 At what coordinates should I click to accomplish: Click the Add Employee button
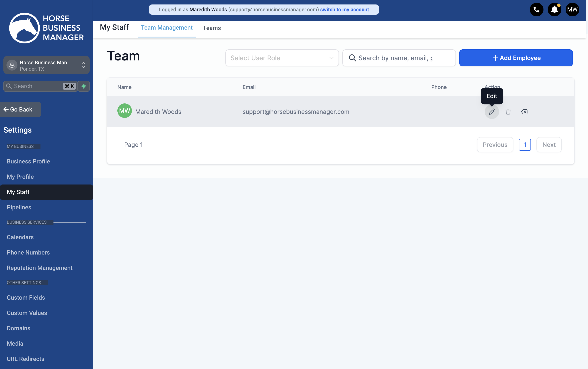click(516, 58)
